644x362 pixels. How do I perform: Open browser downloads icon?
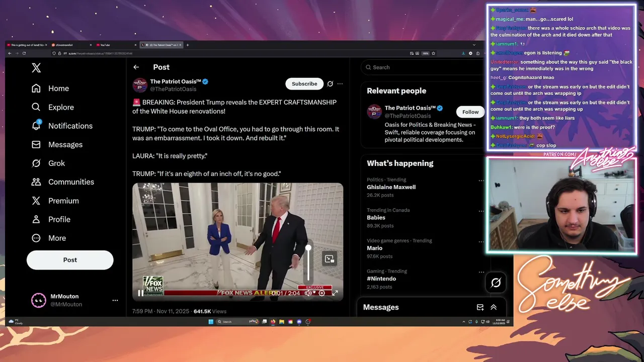(463, 53)
